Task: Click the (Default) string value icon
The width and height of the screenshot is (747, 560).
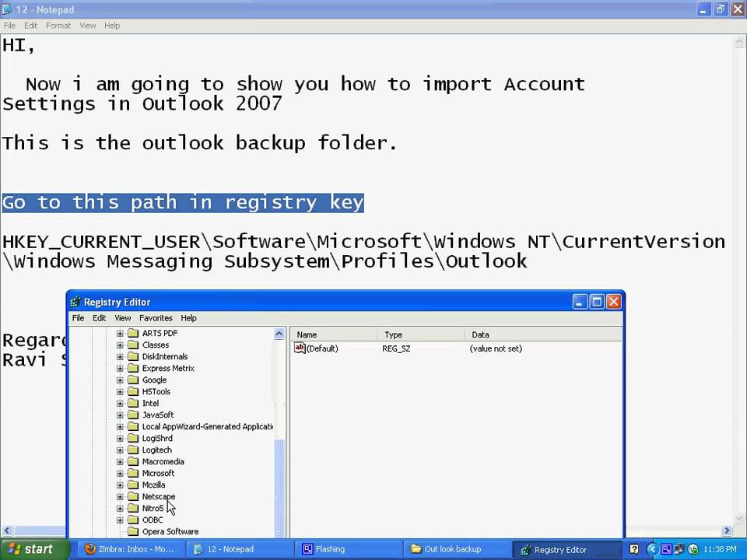Action: [300, 348]
